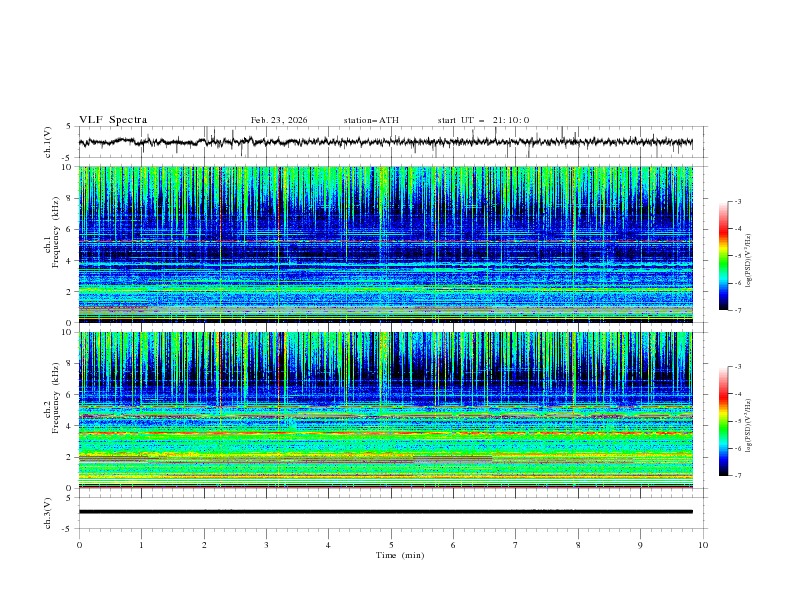Click the ch.1 voltage waveform trace panel
The width and height of the screenshot is (792, 612).
tap(391, 142)
